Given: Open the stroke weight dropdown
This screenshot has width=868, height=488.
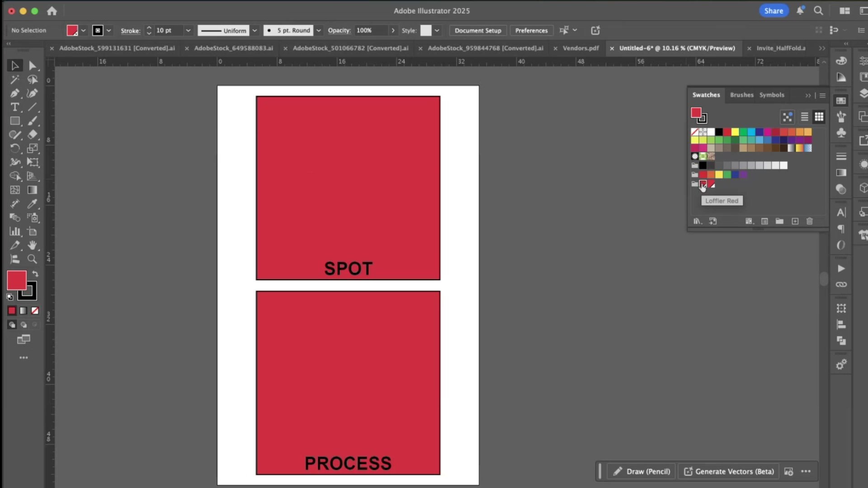Looking at the screenshot, I should (188, 30).
